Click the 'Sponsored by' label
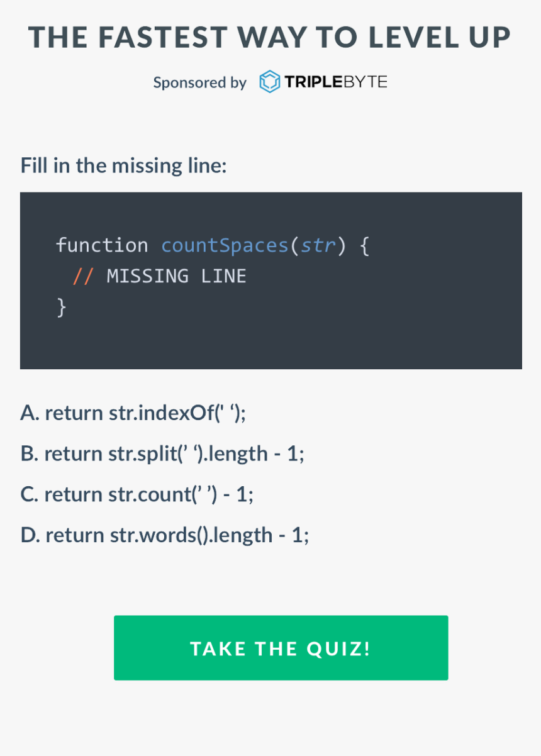 click(200, 82)
